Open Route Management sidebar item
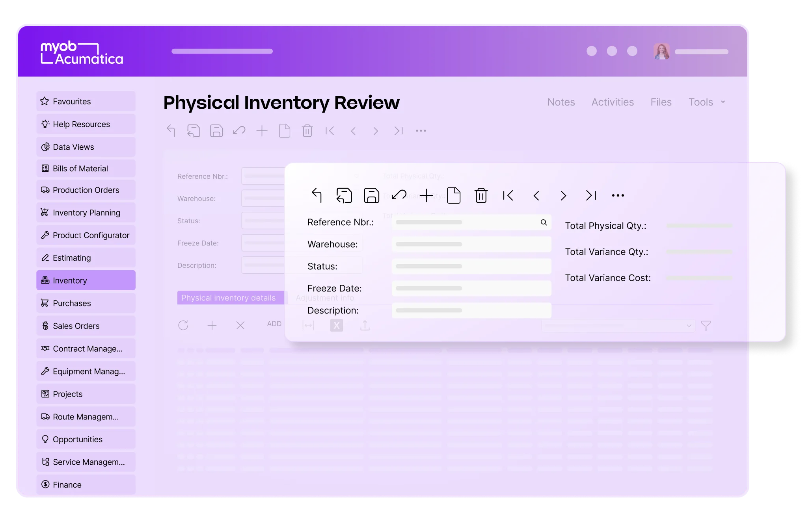 point(86,417)
